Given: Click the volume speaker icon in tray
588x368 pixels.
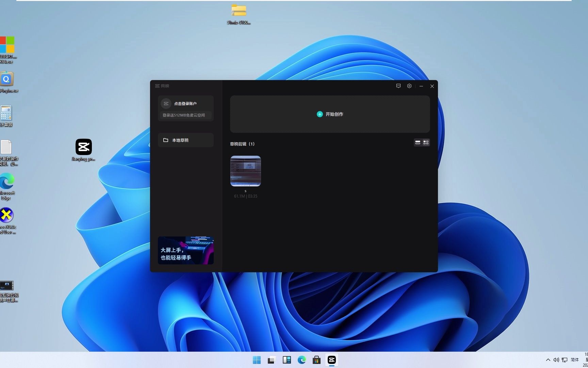Looking at the screenshot, I should pyautogui.click(x=556, y=360).
